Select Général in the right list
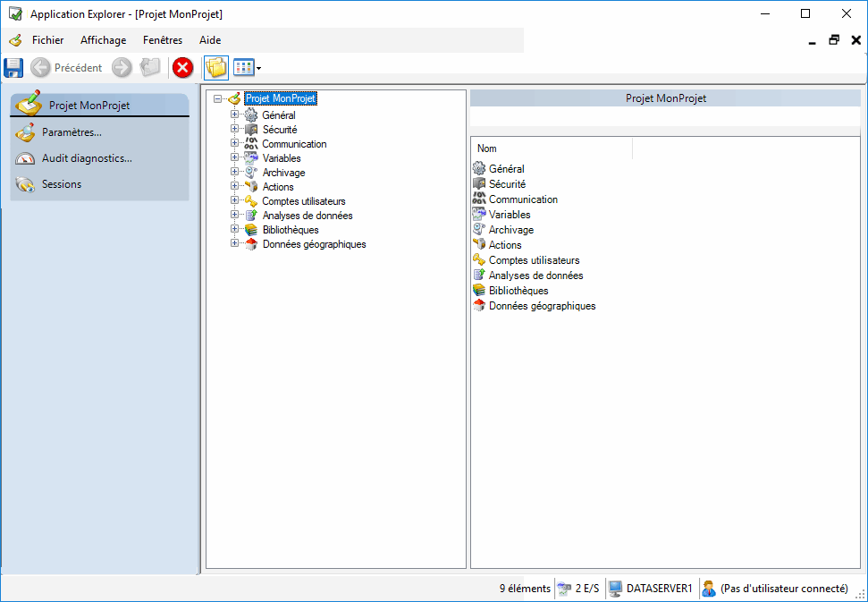 click(x=507, y=168)
